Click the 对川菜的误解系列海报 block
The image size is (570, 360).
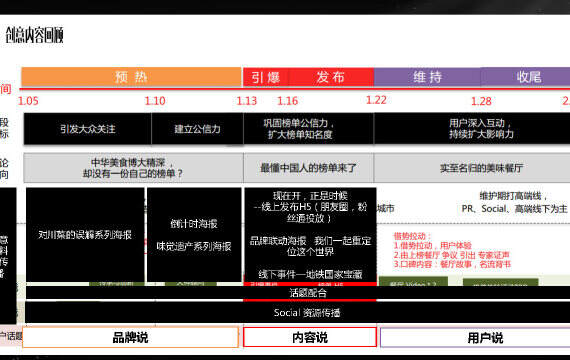point(85,235)
